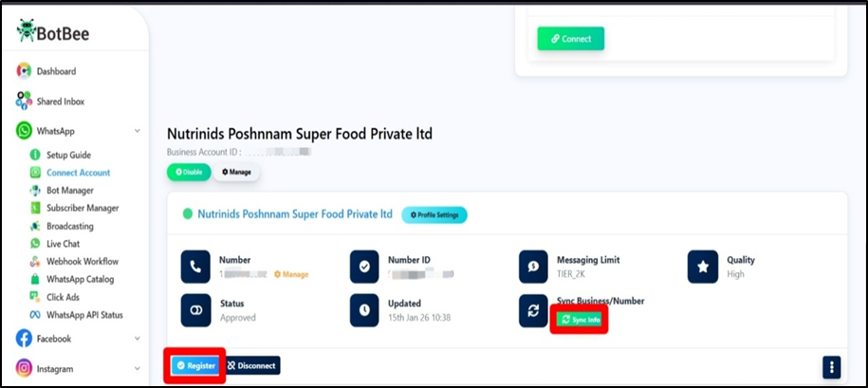Click the WhatsApp Catalog bag icon
Screen dimensions: 868x388
[x=35, y=280]
